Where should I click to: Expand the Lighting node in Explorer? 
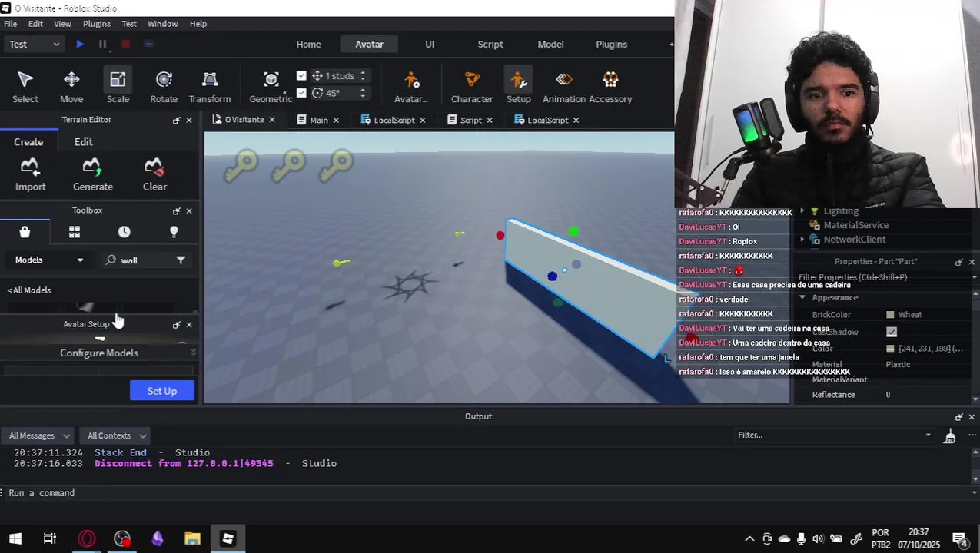802,211
